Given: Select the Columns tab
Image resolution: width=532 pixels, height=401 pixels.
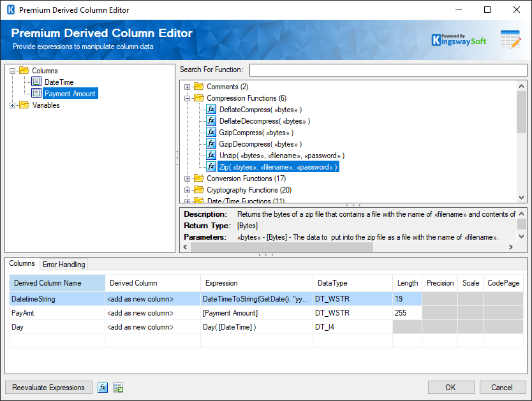Looking at the screenshot, I should coord(22,263).
